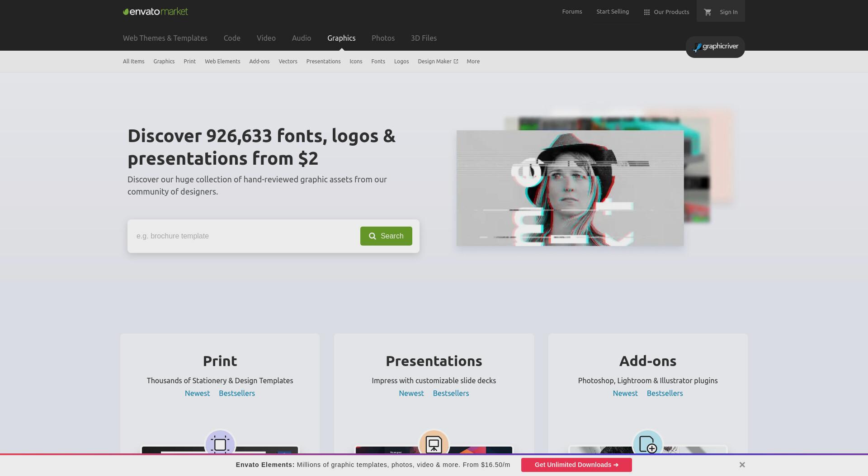The image size is (868, 476).
Task: Focus the brochure template search field
Action: tap(244, 236)
